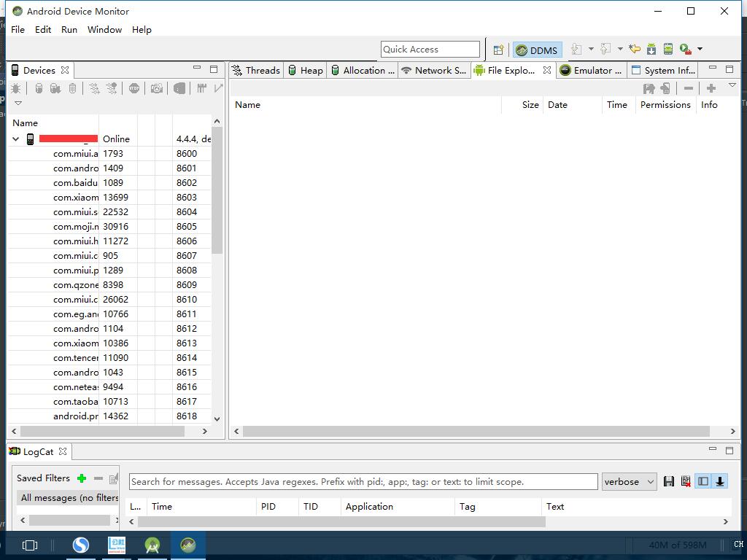Open dropdown arrow next to external tools icon
The width and height of the screenshot is (747, 560).
tap(700, 49)
